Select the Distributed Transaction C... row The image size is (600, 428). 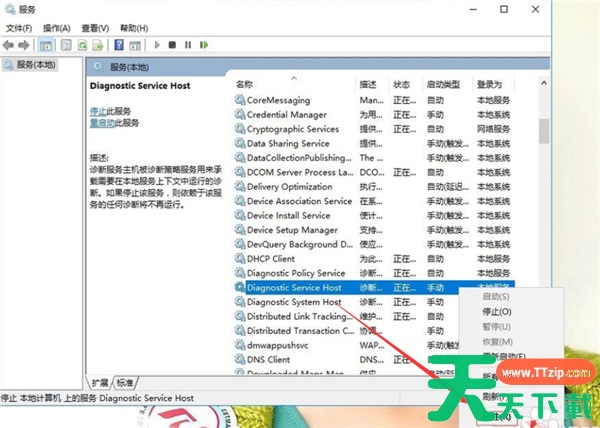tap(346, 331)
